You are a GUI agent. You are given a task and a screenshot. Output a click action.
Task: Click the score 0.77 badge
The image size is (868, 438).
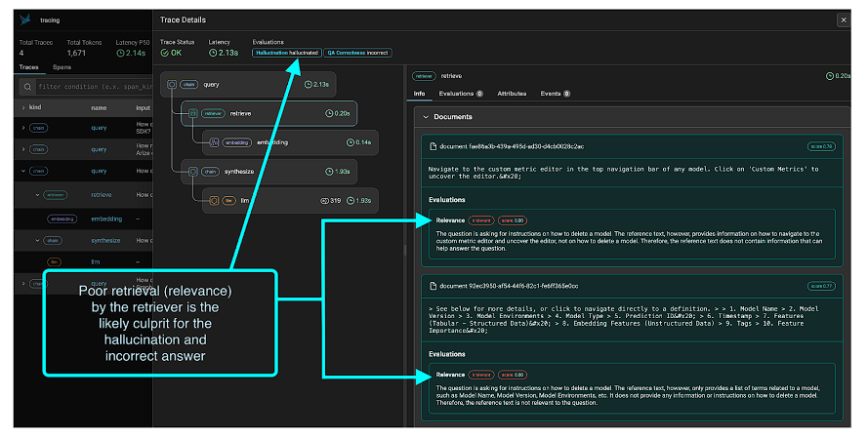821,286
